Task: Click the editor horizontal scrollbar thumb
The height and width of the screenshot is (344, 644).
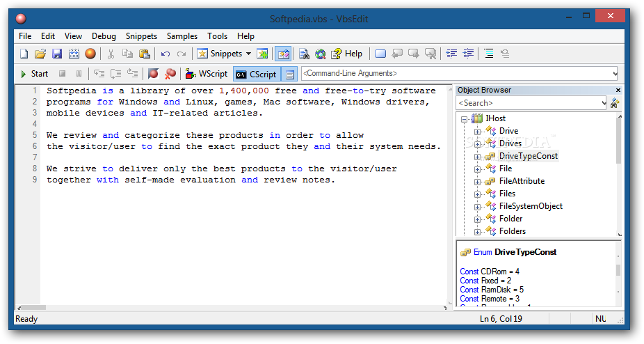Action: [33, 307]
